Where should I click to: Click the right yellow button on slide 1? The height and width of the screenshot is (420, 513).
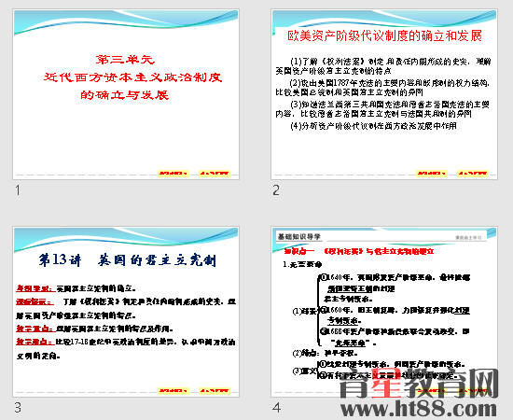(215, 174)
